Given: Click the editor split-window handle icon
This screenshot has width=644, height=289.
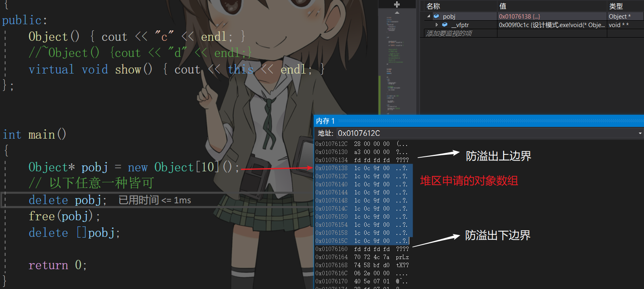Looking at the screenshot, I should point(397,4).
